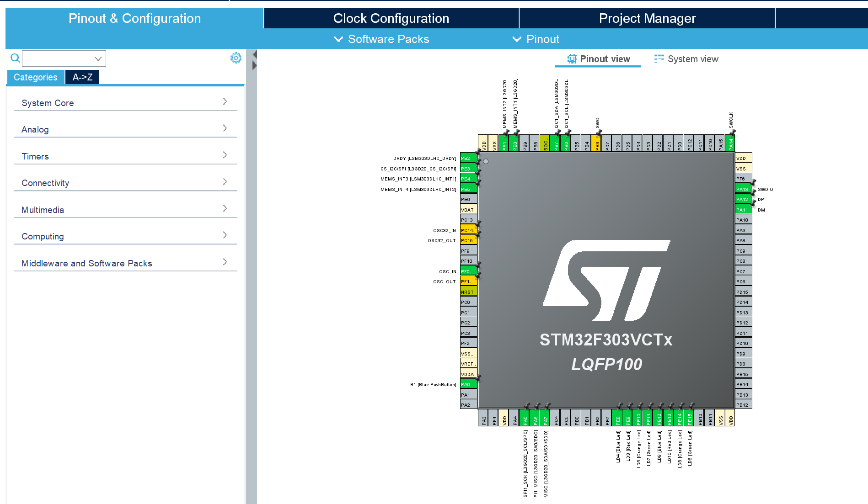Click pin PC13 on left side
868x504 pixels.
468,220
